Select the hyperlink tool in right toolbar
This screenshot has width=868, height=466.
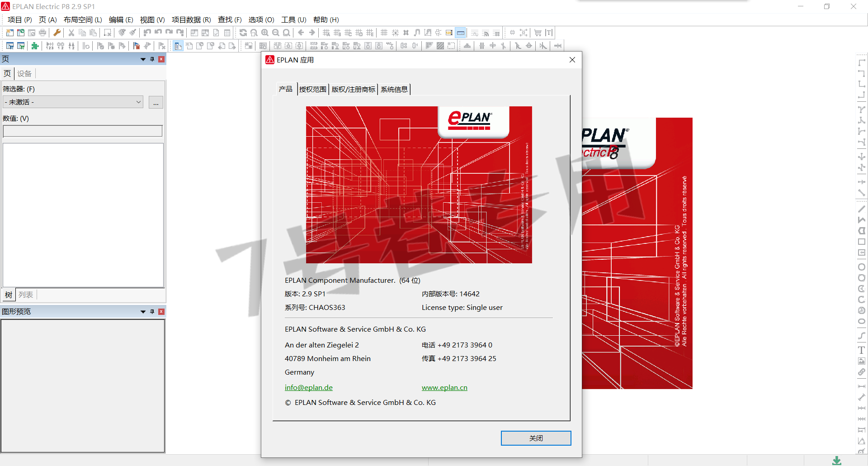[x=862, y=372]
